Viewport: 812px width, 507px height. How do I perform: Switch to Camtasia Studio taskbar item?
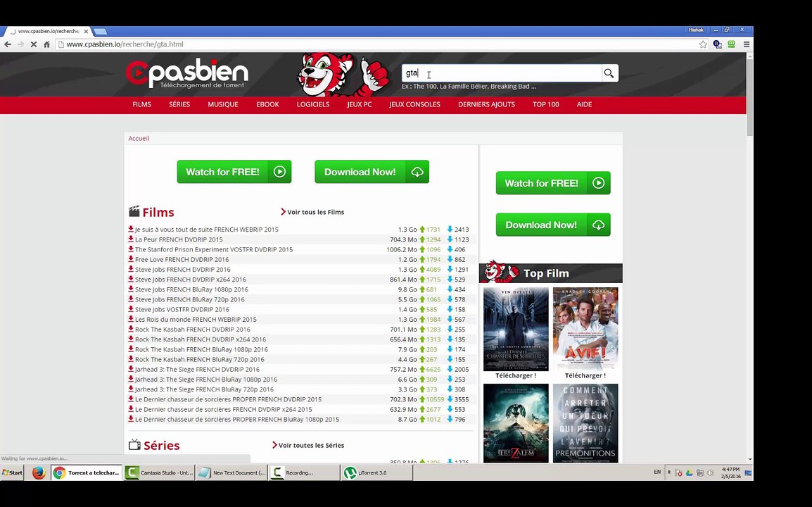(159, 472)
